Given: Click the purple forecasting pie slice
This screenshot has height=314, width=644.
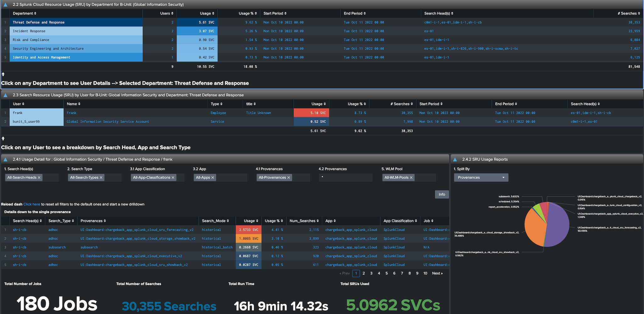Looking at the screenshot, I should (x=558, y=225).
